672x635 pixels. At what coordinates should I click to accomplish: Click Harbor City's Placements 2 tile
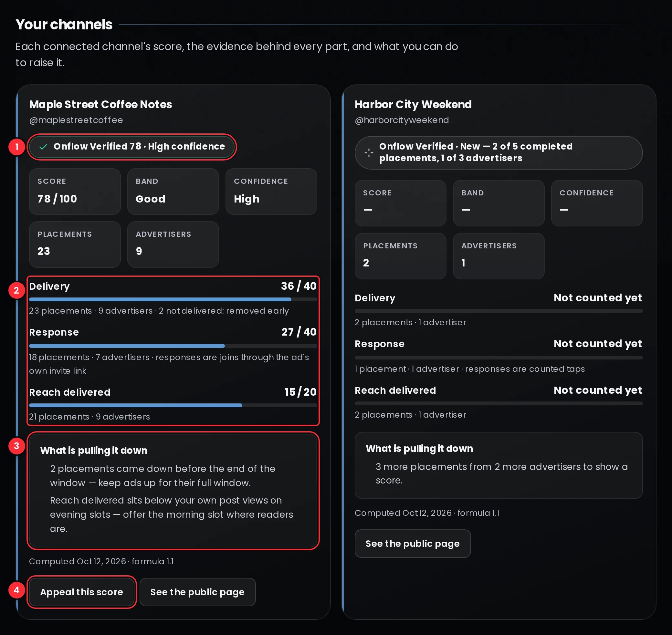tap(401, 256)
